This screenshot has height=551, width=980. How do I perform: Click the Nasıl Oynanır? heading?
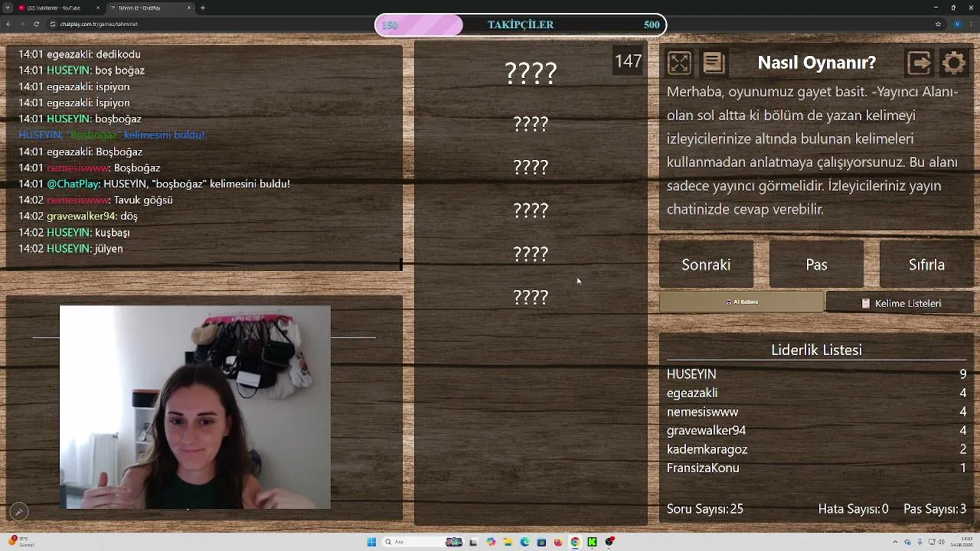[816, 63]
